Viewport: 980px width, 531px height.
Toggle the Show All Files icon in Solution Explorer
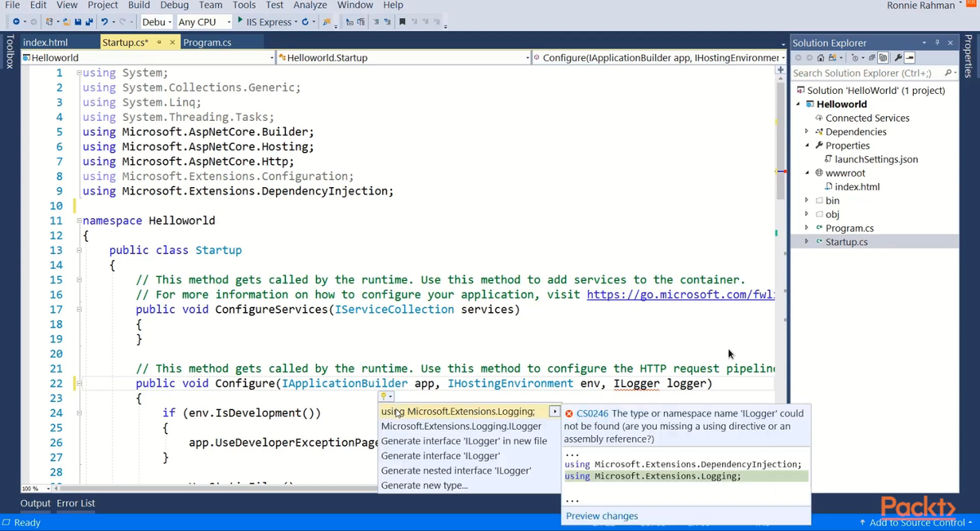click(x=882, y=58)
